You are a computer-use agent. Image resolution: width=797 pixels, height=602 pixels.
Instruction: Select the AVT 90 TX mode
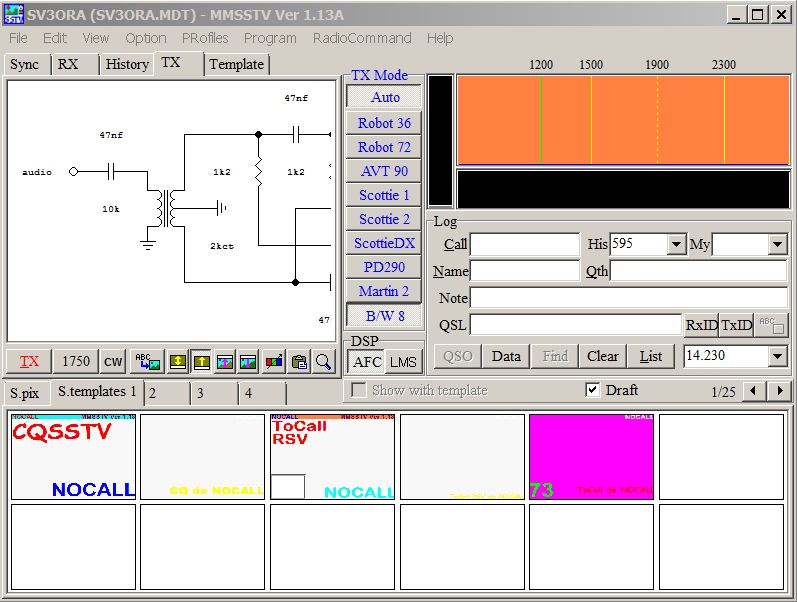click(x=384, y=171)
